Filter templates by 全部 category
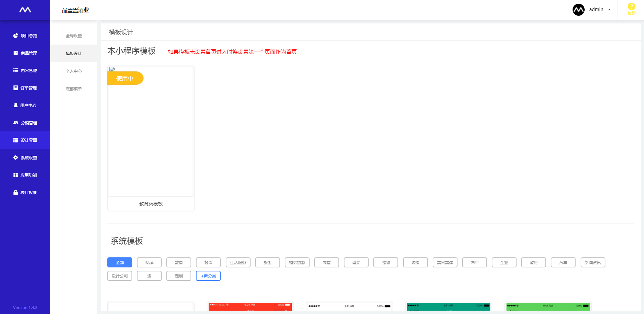 120,262
